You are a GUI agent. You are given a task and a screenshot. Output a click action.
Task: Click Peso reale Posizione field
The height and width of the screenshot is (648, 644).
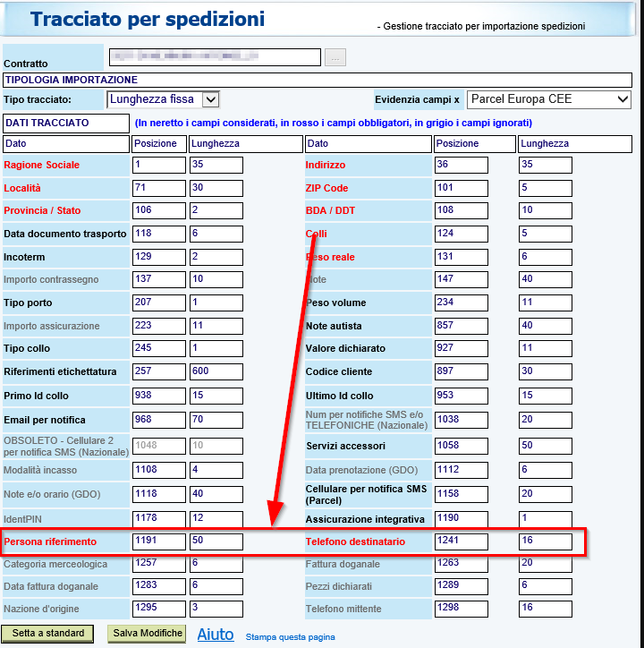tap(461, 257)
